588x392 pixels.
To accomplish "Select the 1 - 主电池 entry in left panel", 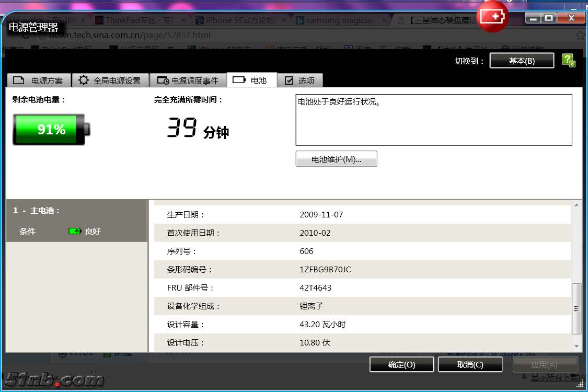I will tap(37, 210).
